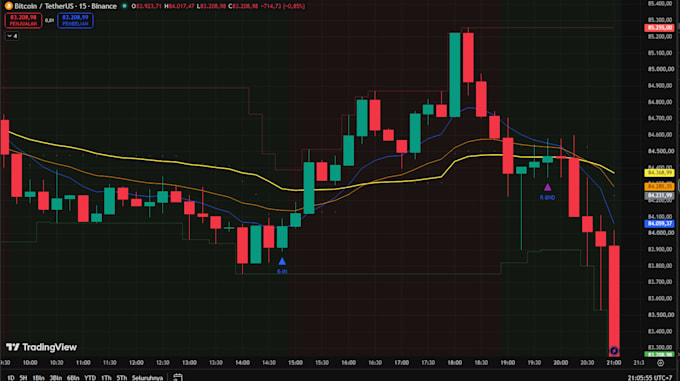Open chart settings gear near price axis
680x381 pixels.
click(x=660, y=363)
